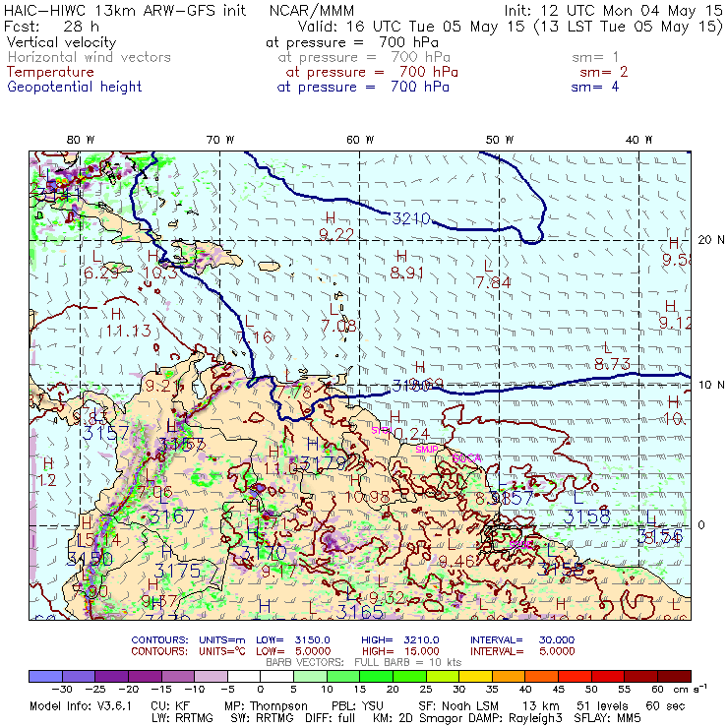This screenshot has height=728, width=728.
Task: Click the 'HAIC-HIWC 13km ARW-GFS init' title
Action: [x=125, y=10]
